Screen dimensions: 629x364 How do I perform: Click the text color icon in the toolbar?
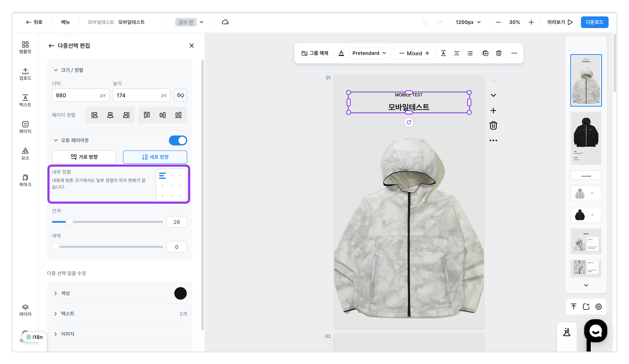click(x=341, y=53)
